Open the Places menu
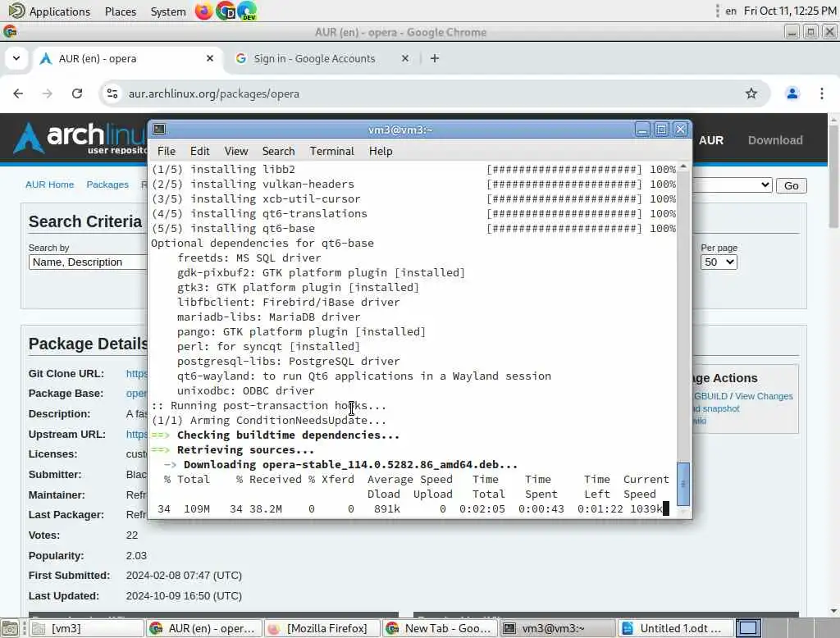This screenshot has height=638, width=840. tap(121, 11)
